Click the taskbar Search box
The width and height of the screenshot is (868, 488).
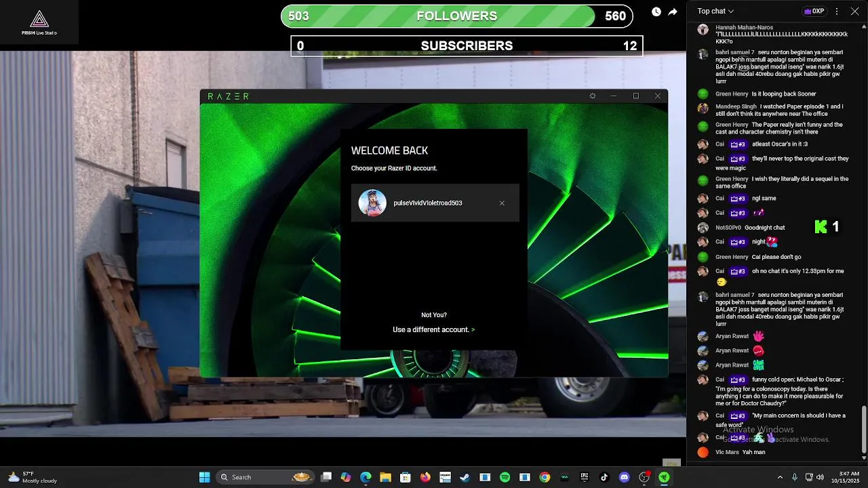click(264, 477)
